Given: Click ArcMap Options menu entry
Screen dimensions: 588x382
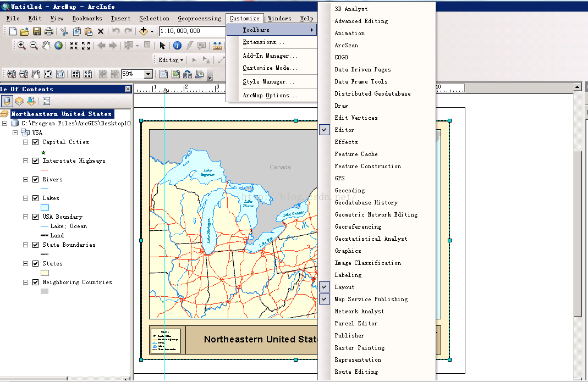Looking at the screenshot, I should pyautogui.click(x=270, y=96).
